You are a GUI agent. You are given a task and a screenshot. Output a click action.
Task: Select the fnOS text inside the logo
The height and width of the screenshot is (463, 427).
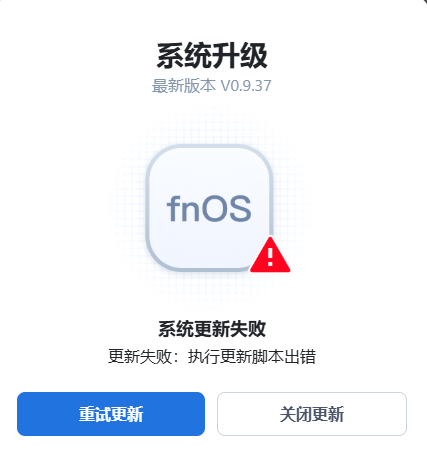point(209,209)
